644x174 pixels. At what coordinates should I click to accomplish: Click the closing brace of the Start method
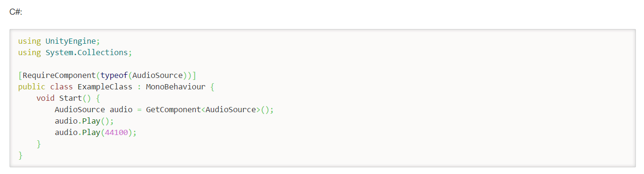[38, 144]
